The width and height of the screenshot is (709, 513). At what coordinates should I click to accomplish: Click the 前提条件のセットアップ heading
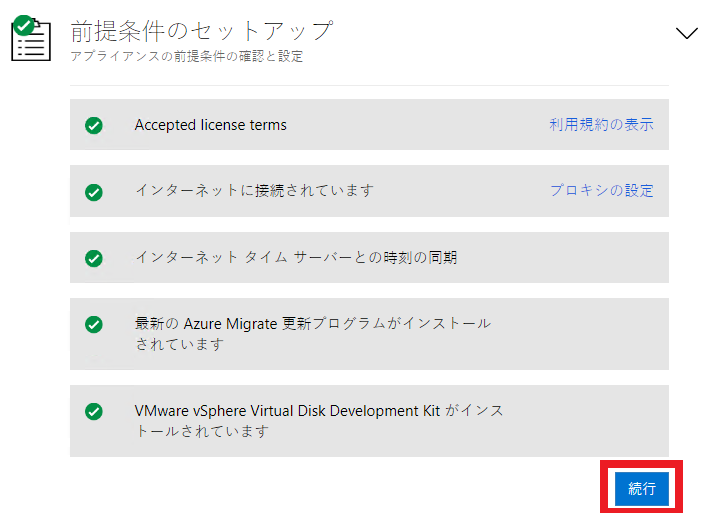pos(202,31)
